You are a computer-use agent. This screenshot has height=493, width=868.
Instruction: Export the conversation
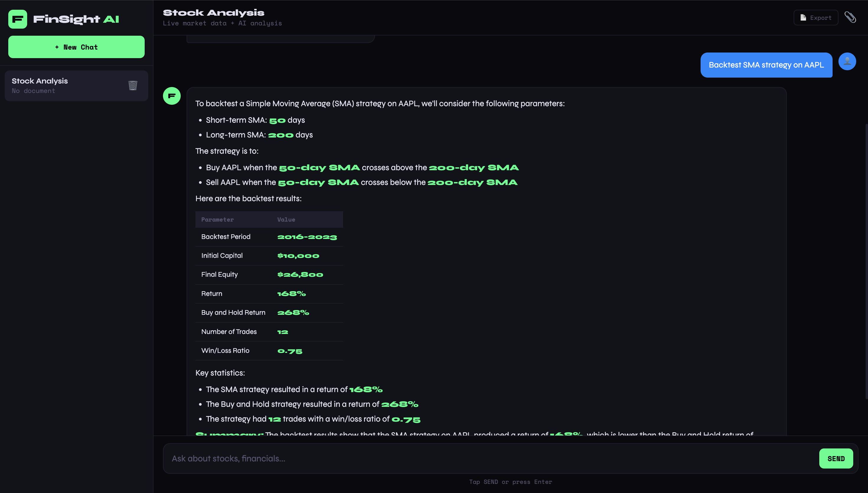[815, 18]
